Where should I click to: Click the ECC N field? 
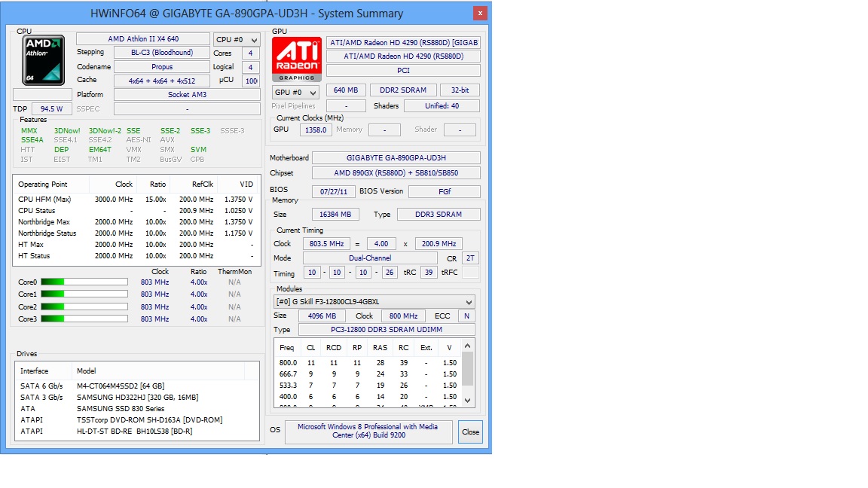pos(466,316)
